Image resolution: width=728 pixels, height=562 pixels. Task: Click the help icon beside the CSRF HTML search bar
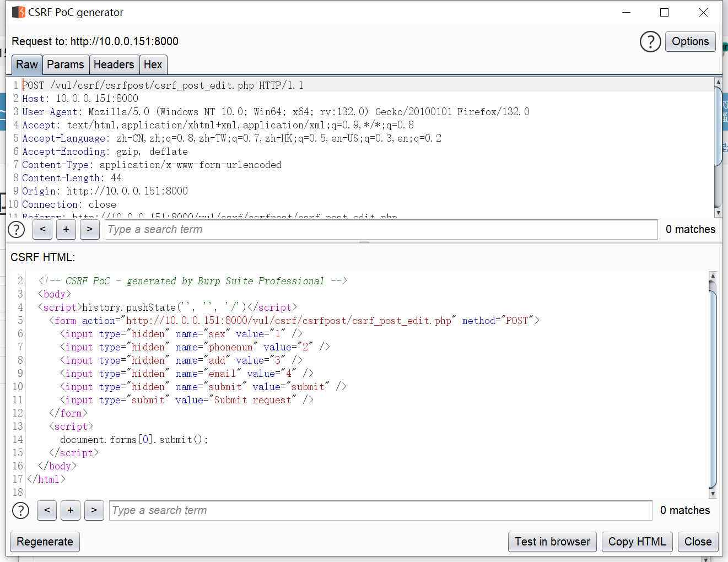click(x=20, y=510)
